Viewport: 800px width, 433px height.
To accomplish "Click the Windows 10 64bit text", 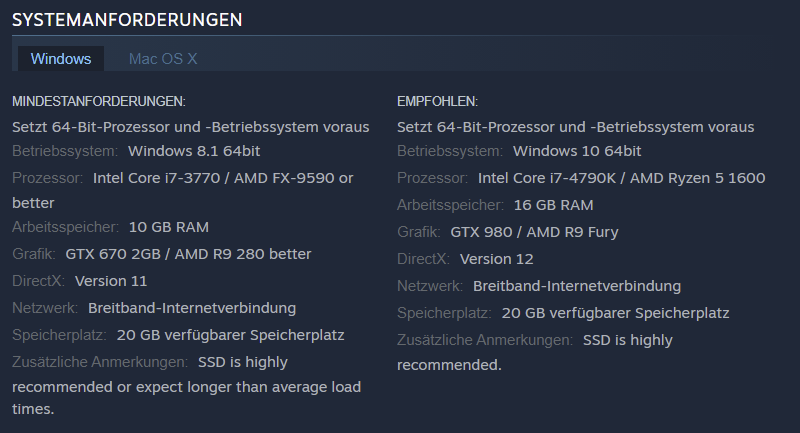I will point(577,151).
